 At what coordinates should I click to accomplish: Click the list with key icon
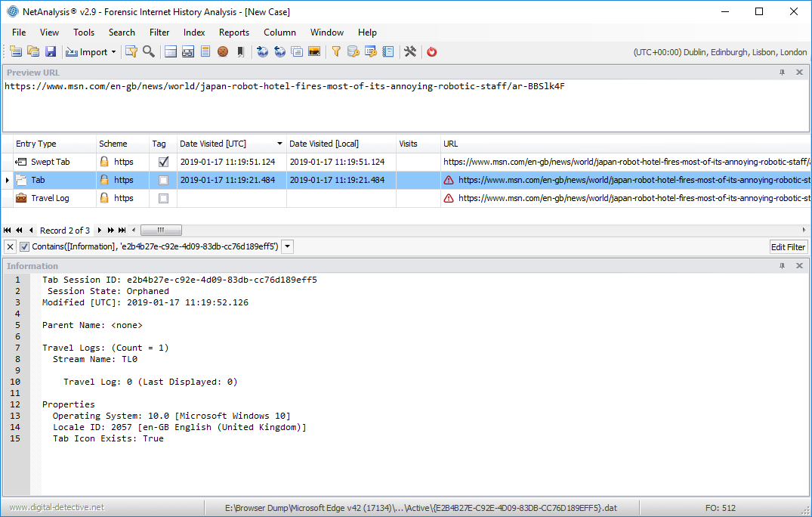pos(371,51)
